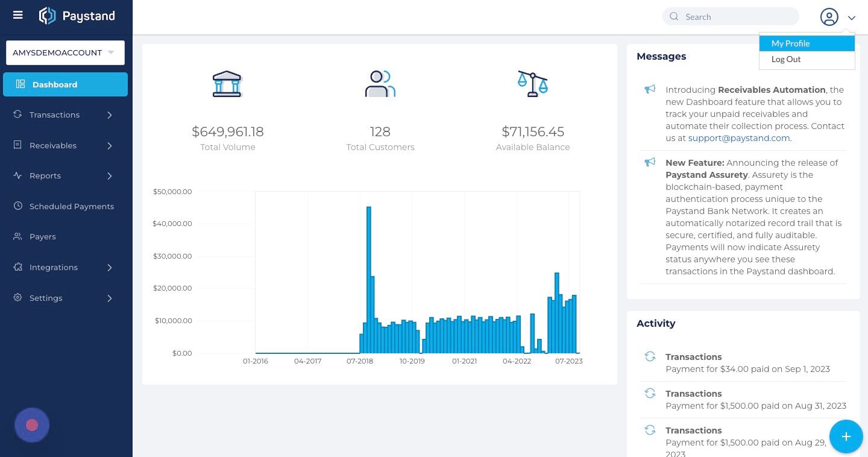The image size is (868, 457).
Task: Go to Dashboard in sidebar
Action: point(65,84)
